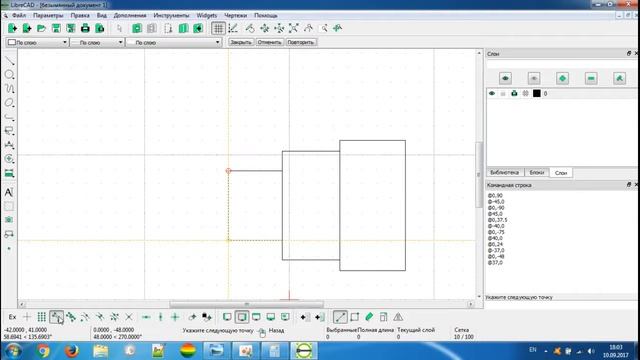
Task: Click the horizontal scrollbar under canvas
Action: tap(246, 304)
